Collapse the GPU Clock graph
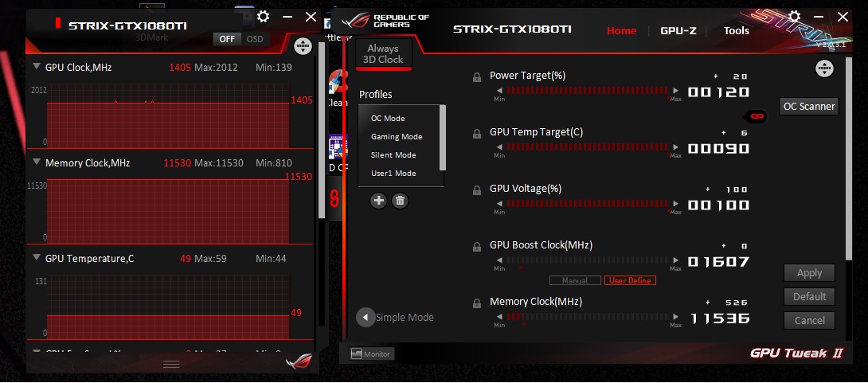Viewport: 868px width, 383px height. click(37, 66)
